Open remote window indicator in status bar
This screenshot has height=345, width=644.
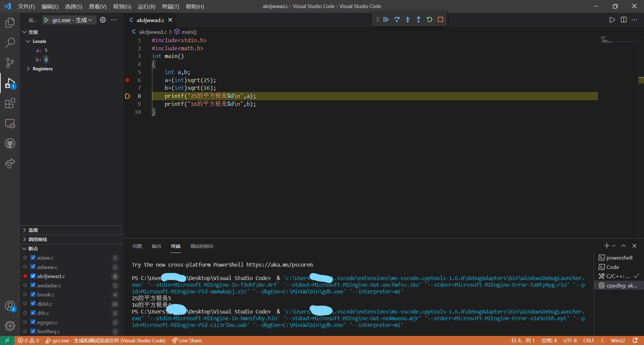(7, 340)
